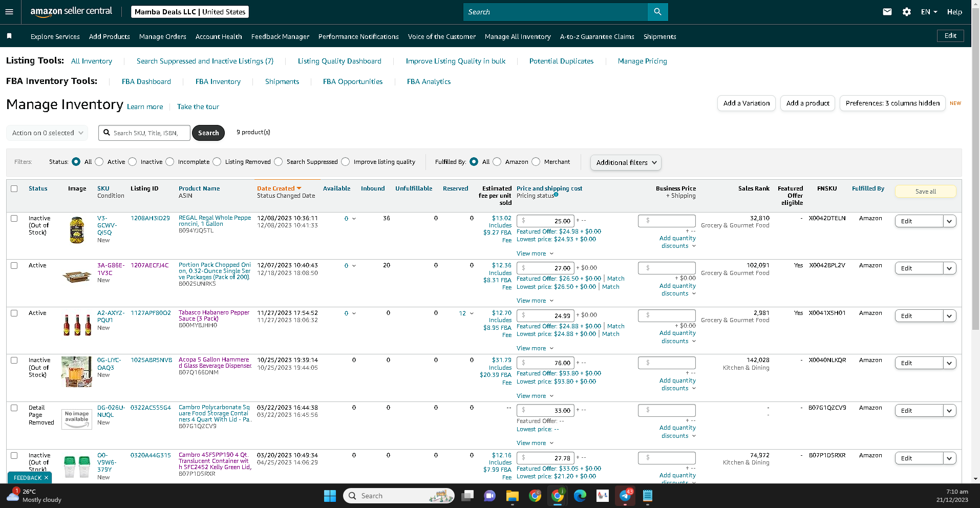Viewport: 980px width, 508px height.
Task: Open the FBA Dashboard tab
Action: tap(146, 81)
